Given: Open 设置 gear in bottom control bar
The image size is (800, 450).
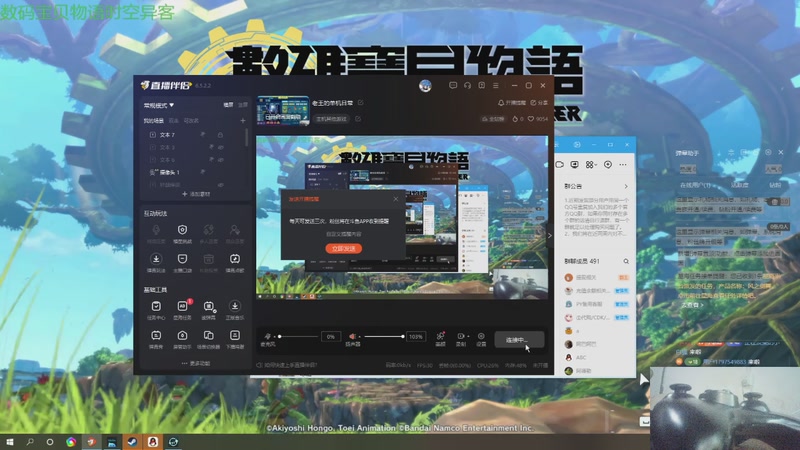Looking at the screenshot, I should point(481,336).
